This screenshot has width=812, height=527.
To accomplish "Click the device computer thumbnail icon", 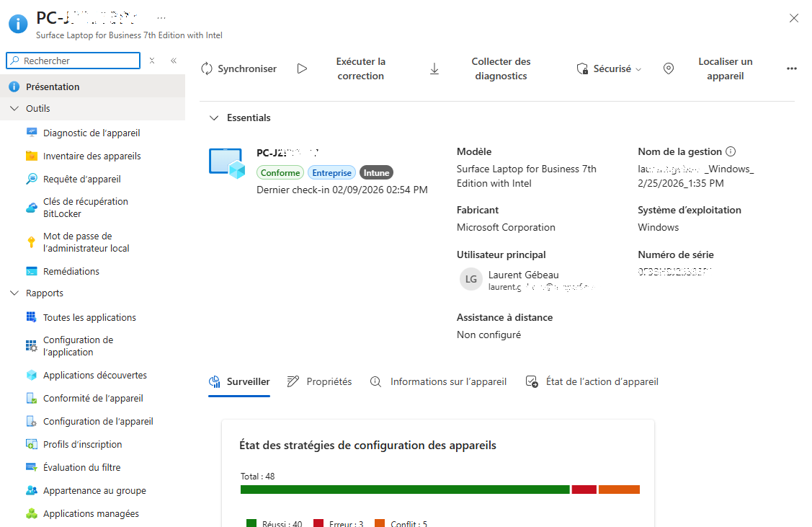I will point(227,163).
